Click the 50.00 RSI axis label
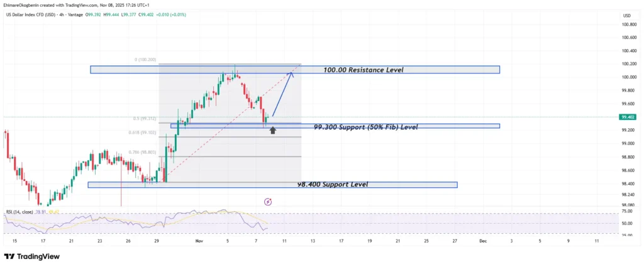Screen dimensions: 644x267 click(627, 224)
